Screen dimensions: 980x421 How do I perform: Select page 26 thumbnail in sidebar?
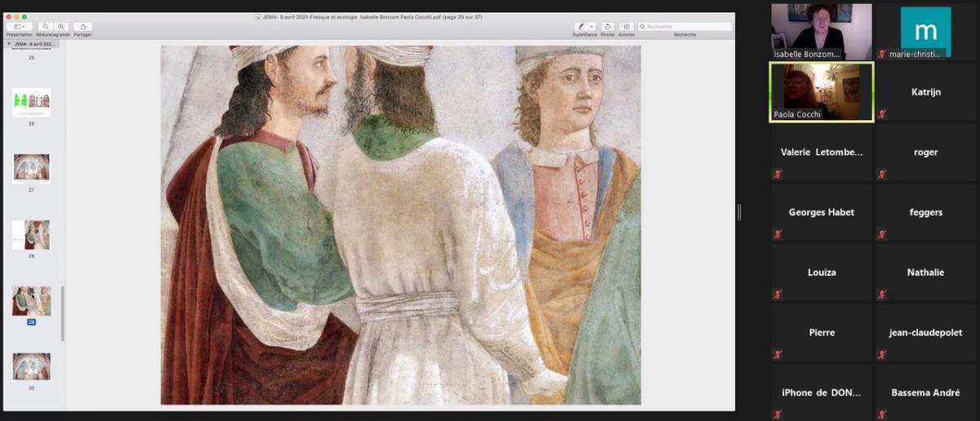click(x=31, y=103)
